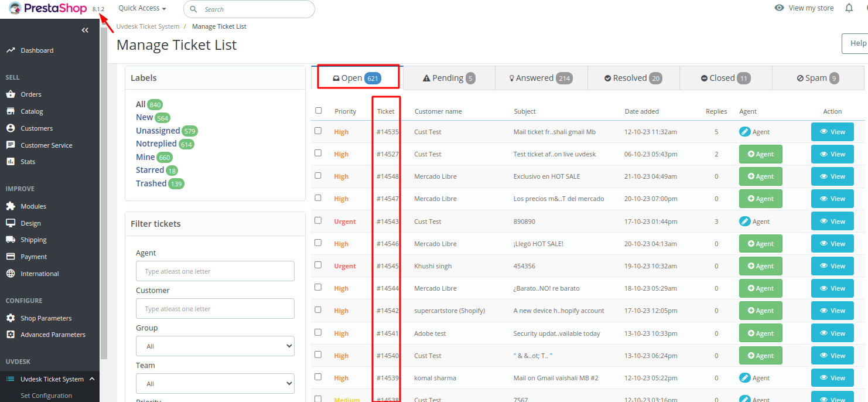
Task: Switch to the Pending tickets tab
Action: pyautogui.click(x=449, y=77)
